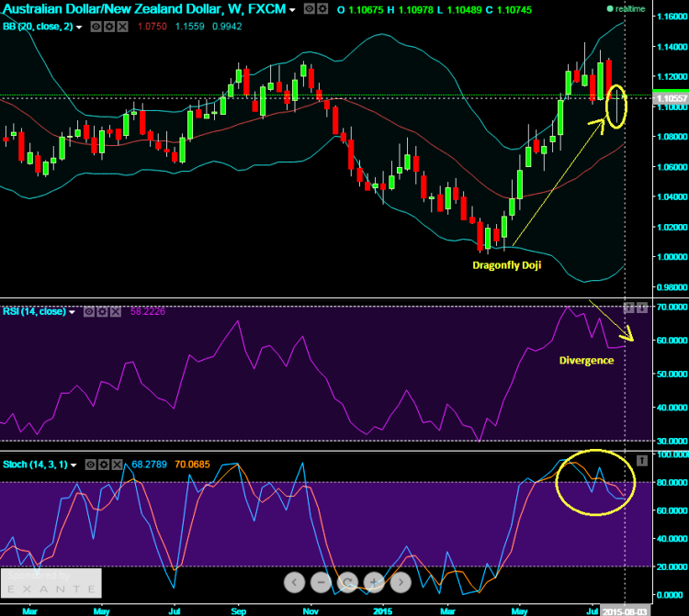The image size is (689, 616).
Task: Click the Sep label on the time axis
Action: (239, 611)
